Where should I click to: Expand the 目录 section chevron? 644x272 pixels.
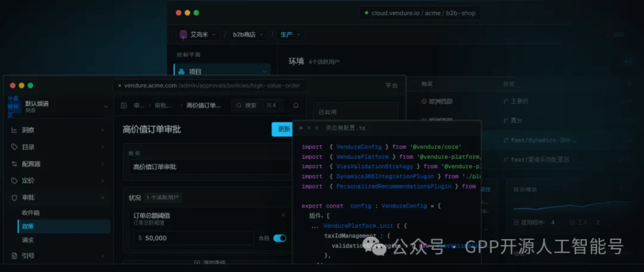103,147
